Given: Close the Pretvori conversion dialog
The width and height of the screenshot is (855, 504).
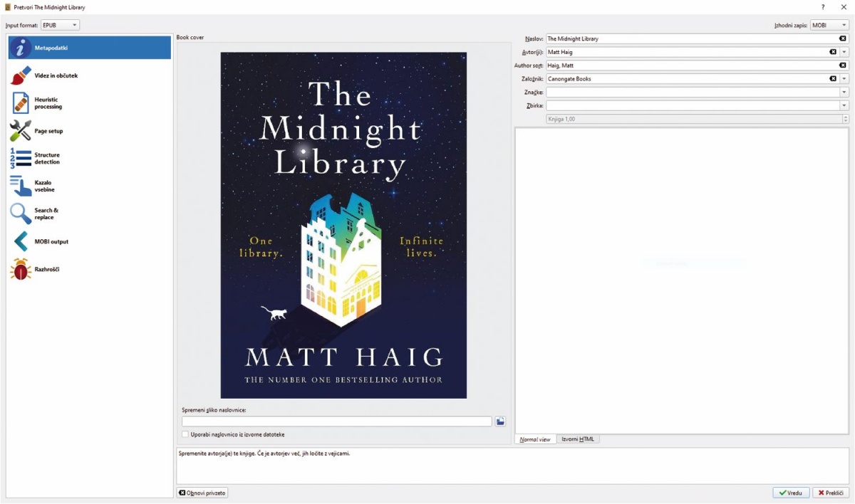Looking at the screenshot, I should [x=844, y=7].
